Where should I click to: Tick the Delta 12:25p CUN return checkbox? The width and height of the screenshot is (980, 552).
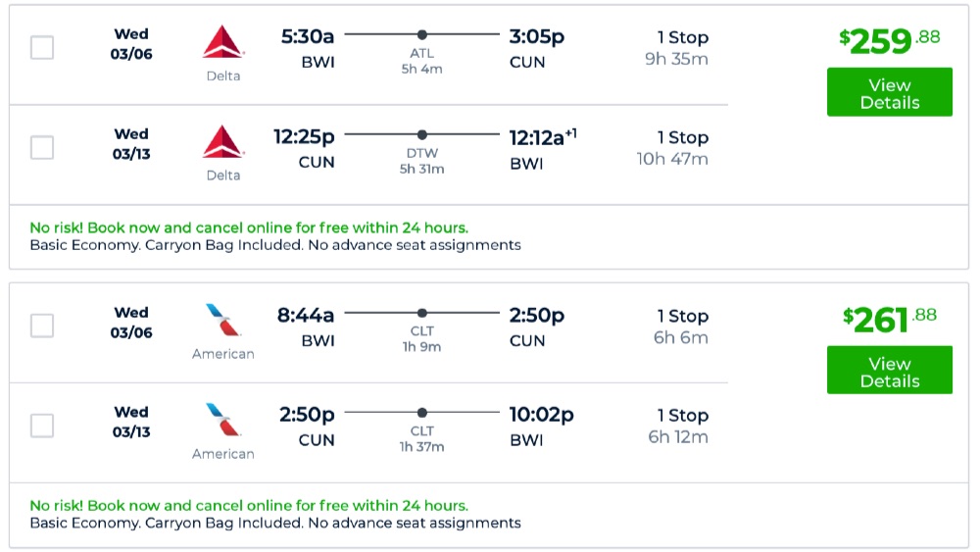coord(42,147)
